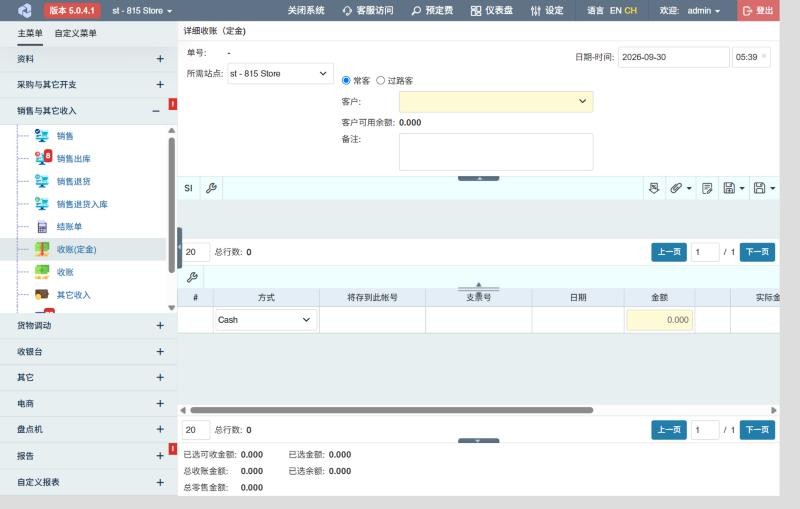The width and height of the screenshot is (800, 509).
Task: Click the upper 下一页 button
Action: tap(757, 252)
